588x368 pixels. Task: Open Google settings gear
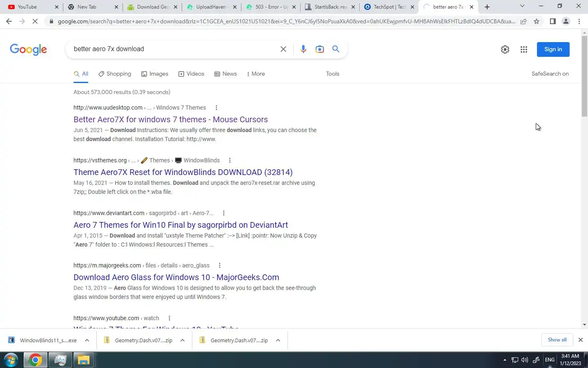pos(505,49)
